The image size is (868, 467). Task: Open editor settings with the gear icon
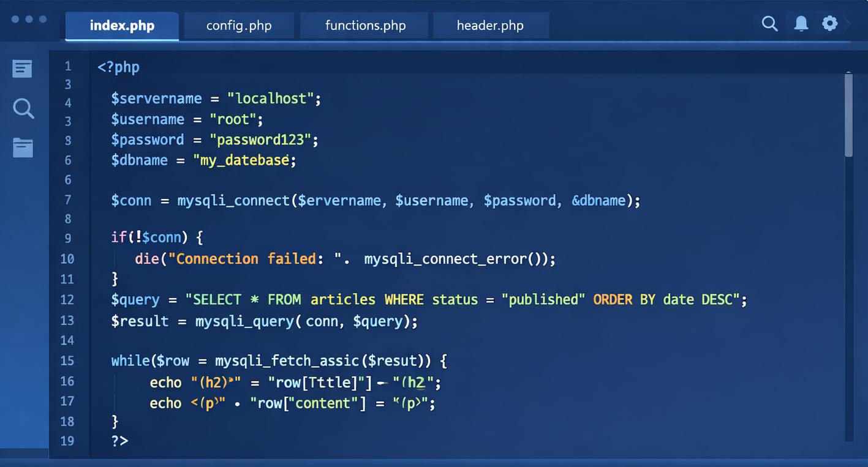click(x=829, y=23)
